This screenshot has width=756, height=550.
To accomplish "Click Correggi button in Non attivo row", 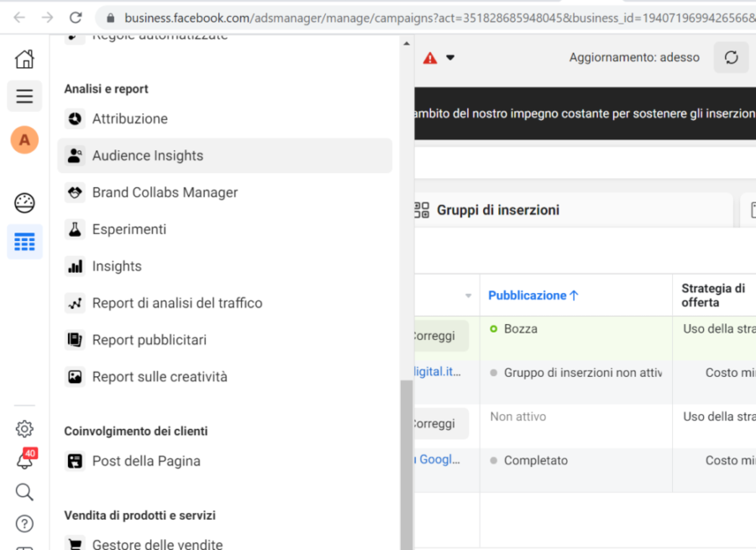I will 441,423.
